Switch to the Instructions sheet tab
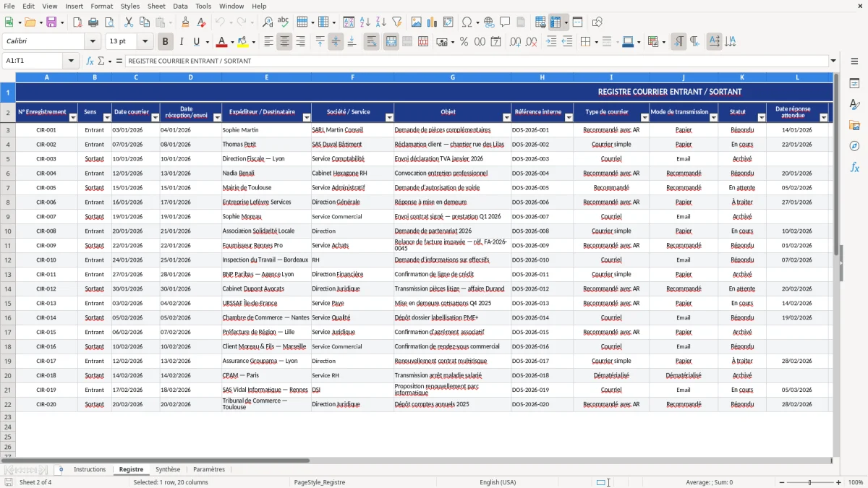868x488 pixels. pyautogui.click(x=90, y=469)
